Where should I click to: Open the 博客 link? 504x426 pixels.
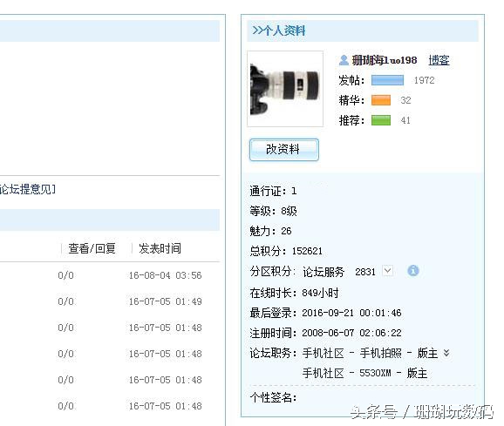(x=439, y=60)
